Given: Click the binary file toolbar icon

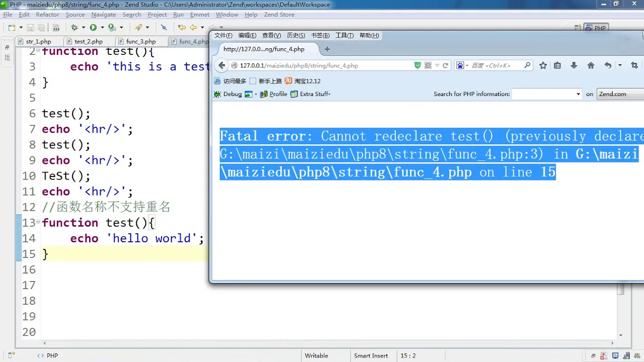Looking at the screenshot, I should tap(56, 28).
